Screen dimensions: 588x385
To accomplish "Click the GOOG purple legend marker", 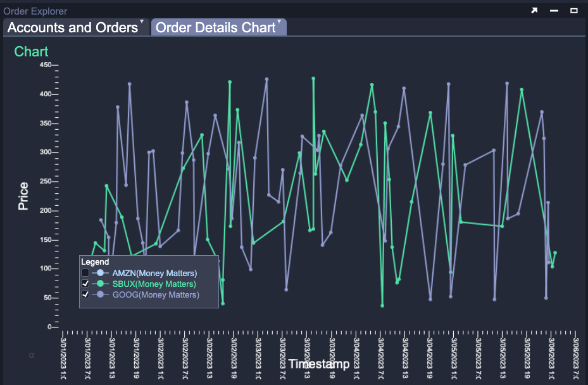I will click(x=101, y=294).
